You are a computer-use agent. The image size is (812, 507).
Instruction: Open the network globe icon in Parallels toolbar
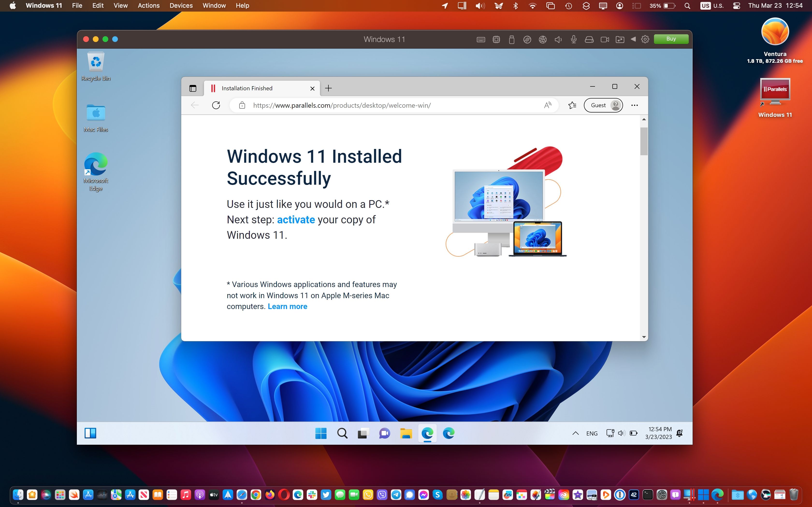[543, 39]
